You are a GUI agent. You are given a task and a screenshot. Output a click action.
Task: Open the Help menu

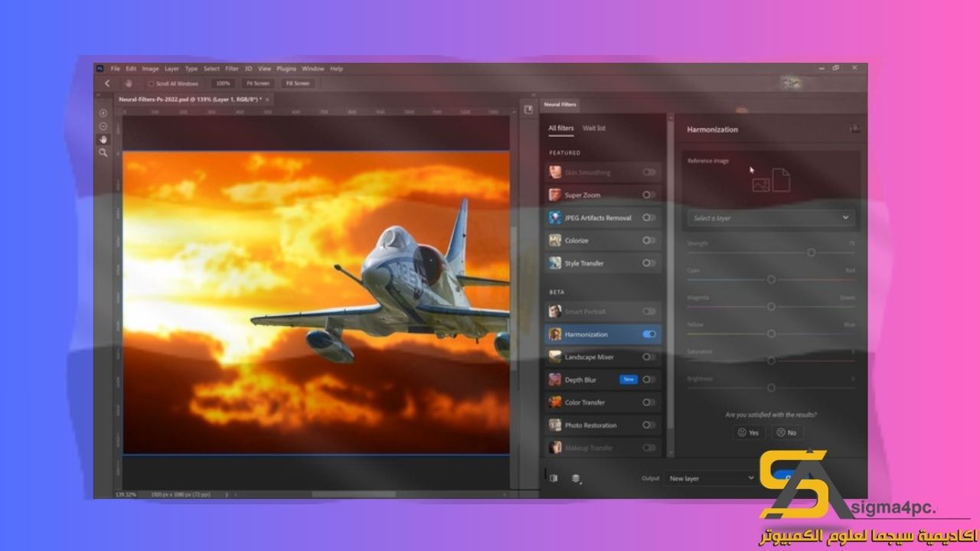click(336, 69)
